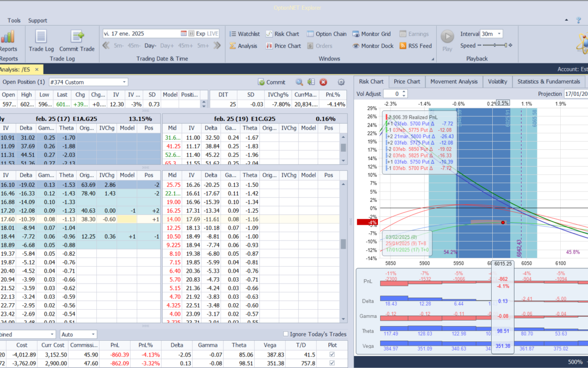Screen dimensions: 588x368
Task: Expand the Windows group dialog launcher
Action: [433, 59]
